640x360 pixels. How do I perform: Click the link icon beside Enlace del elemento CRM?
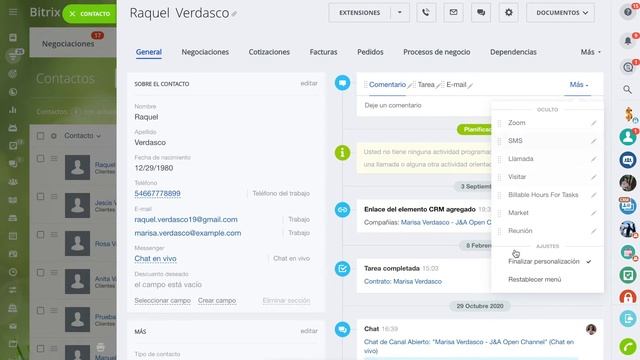[342, 210]
